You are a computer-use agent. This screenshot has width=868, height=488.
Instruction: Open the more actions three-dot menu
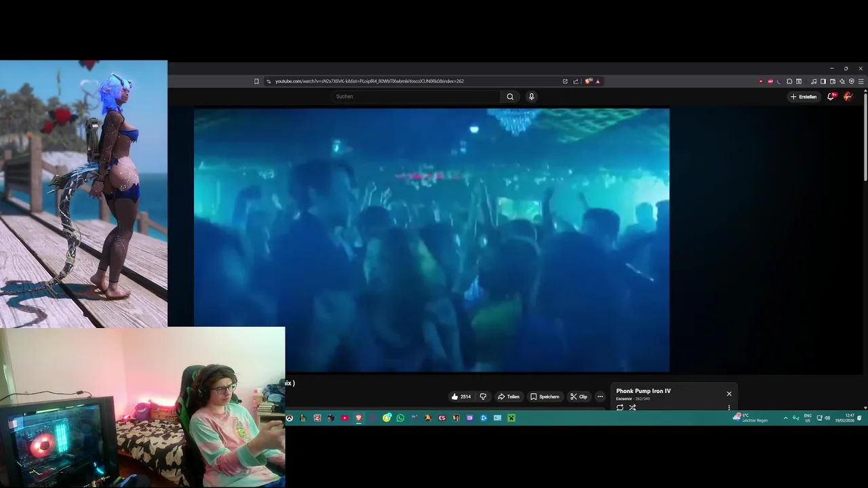600,396
